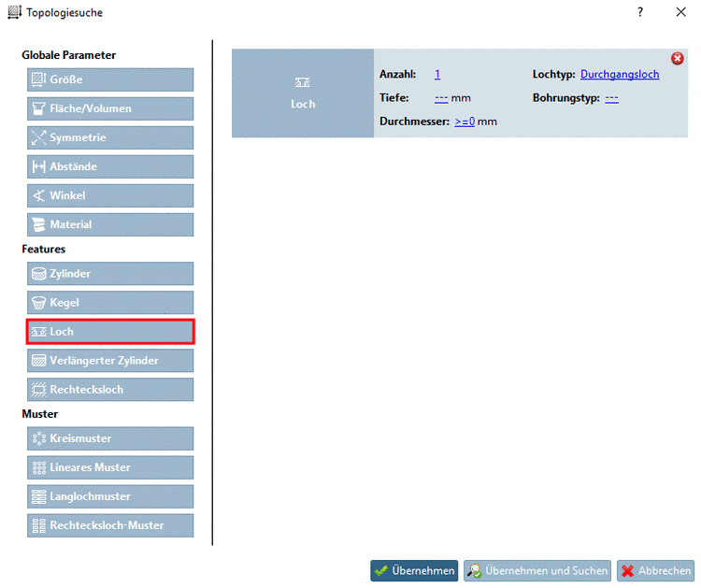Set the Bohrungstyp value link
Viewport: 701px width, 588px height.
click(x=611, y=98)
